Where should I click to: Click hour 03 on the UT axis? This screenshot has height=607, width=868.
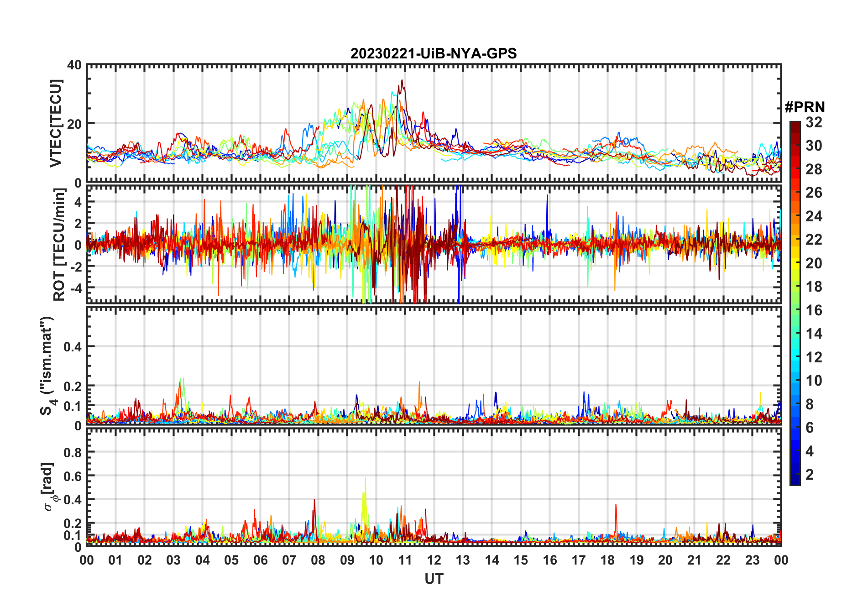(x=173, y=560)
